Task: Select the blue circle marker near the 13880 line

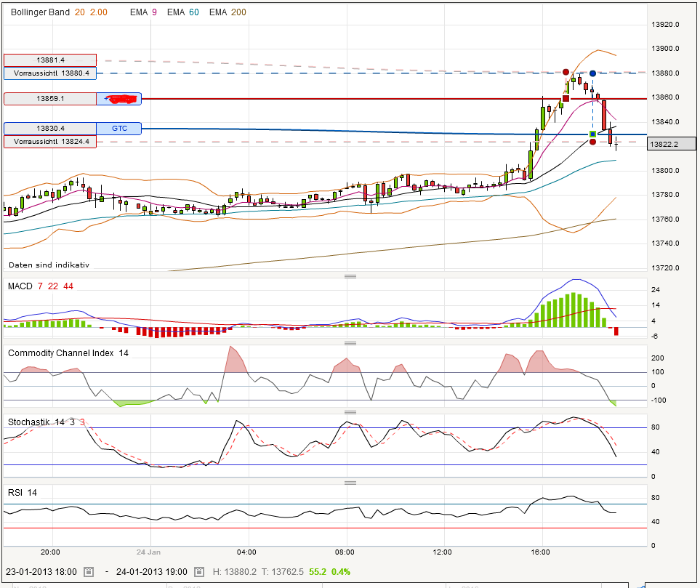Action: (592, 73)
